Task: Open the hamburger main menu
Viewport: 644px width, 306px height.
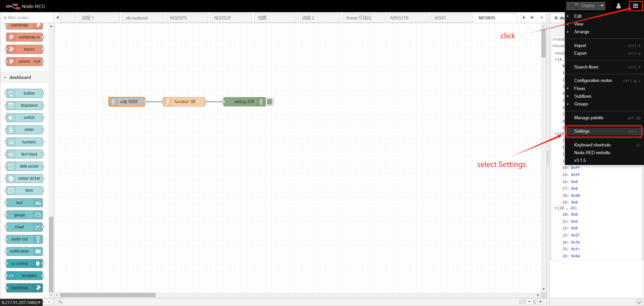Action: point(635,6)
